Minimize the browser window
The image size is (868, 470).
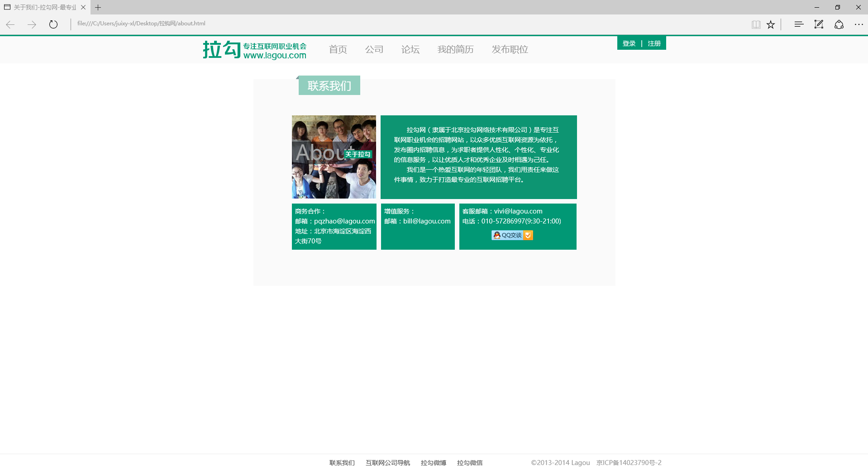coord(817,7)
